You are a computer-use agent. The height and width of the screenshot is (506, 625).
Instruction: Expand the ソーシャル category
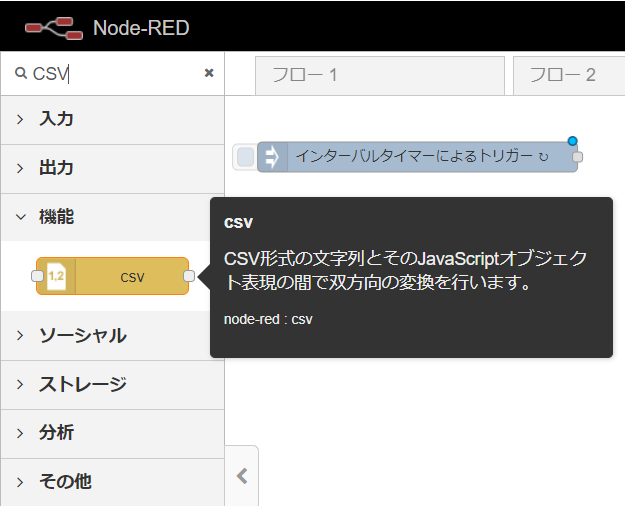(112, 335)
